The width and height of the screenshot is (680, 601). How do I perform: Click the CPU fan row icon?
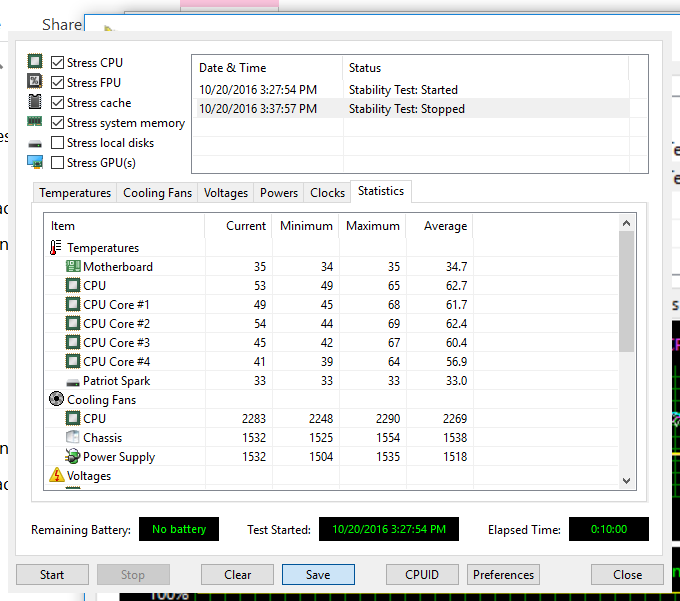[73, 418]
